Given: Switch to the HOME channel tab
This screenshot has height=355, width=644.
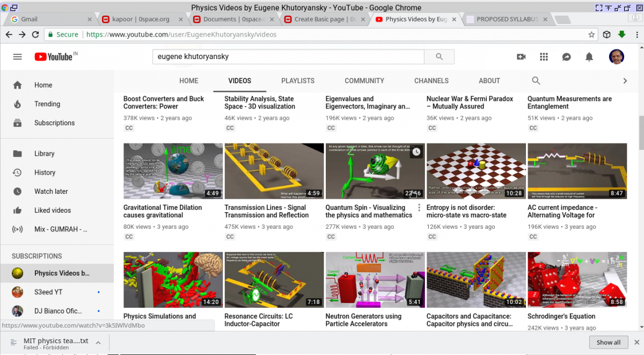Looking at the screenshot, I should (x=188, y=81).
